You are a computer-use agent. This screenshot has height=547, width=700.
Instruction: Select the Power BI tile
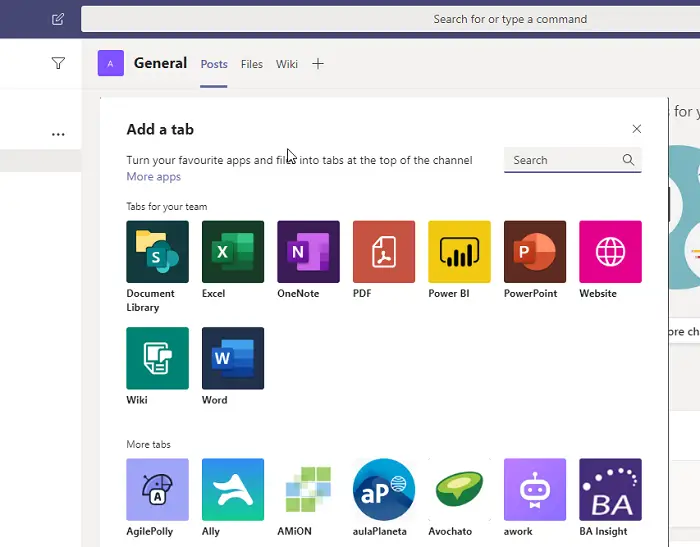pos(459,251)
